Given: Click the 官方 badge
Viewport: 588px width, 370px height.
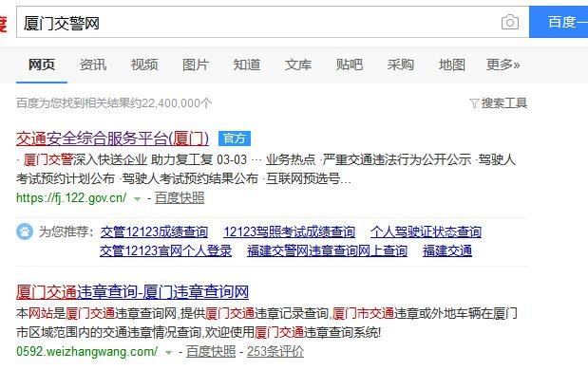Looking at the screenshot, I should coord(235,139).
